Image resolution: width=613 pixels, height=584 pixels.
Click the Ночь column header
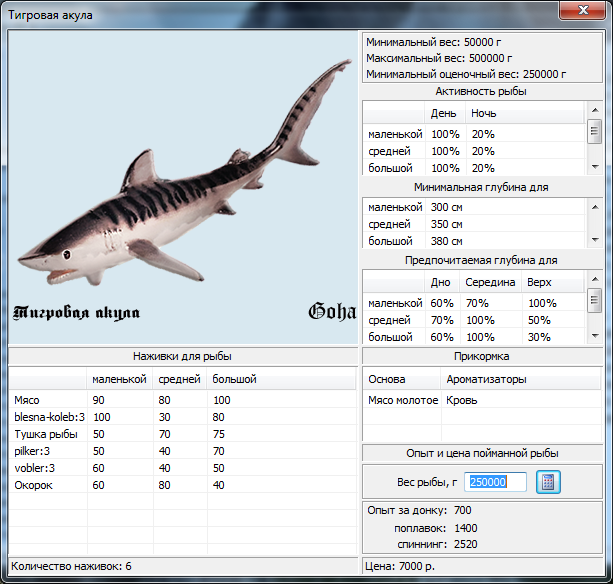click(484, 114)
